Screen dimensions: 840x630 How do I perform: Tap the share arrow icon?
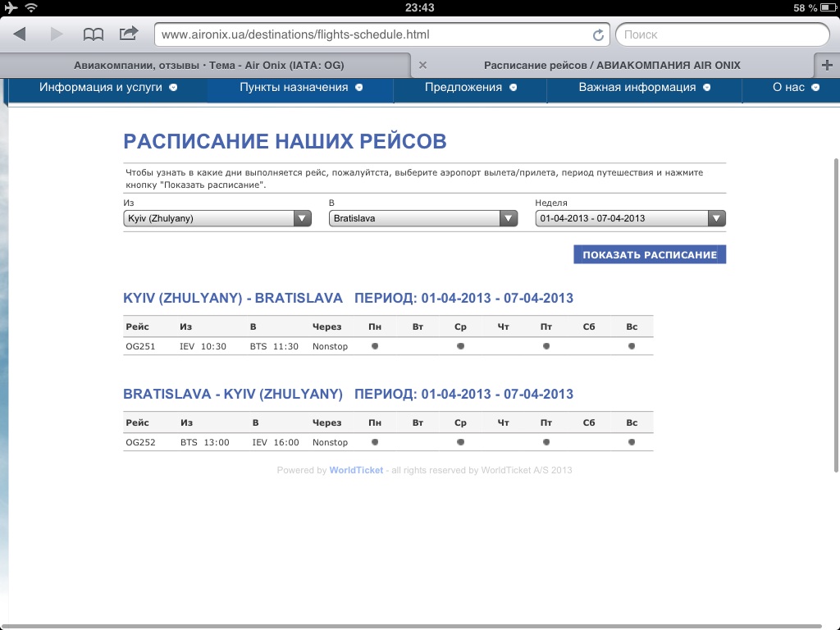tap(129, 34)
